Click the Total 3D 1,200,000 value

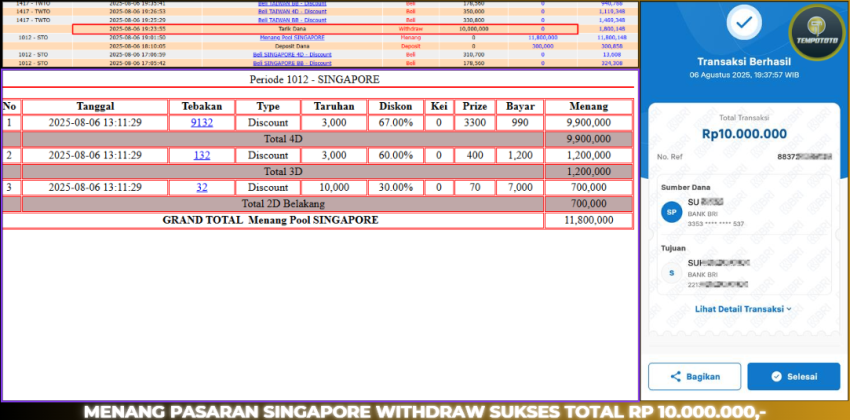pos(589,172)
